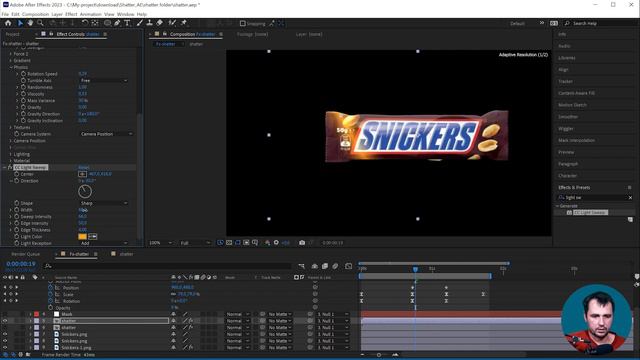Select the Pen tool
This screenshot has height=360, width=640.
(x=117, y=23)
